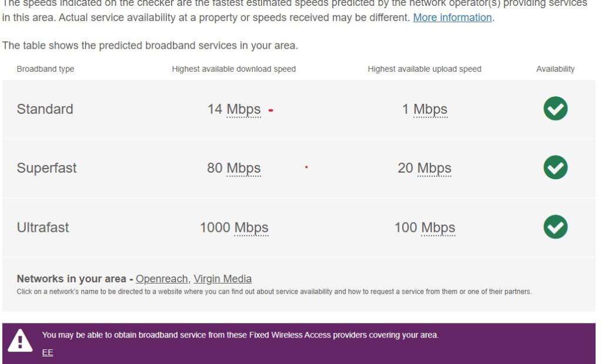The width and height of the screenshot is (602, 364).
Task: Click the Ultrafast broadband type label
Action: (x=43, y=227)
